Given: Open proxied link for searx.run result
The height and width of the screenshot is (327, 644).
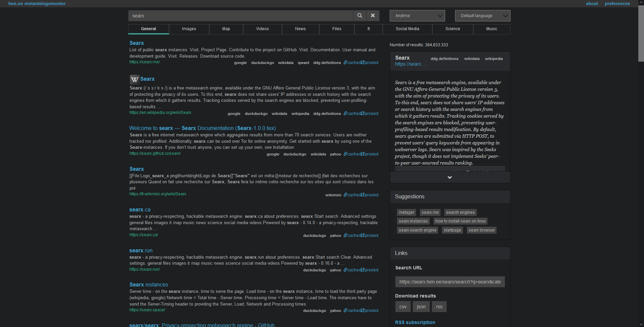Looking at the screenshot, I should tap(371, 270).
